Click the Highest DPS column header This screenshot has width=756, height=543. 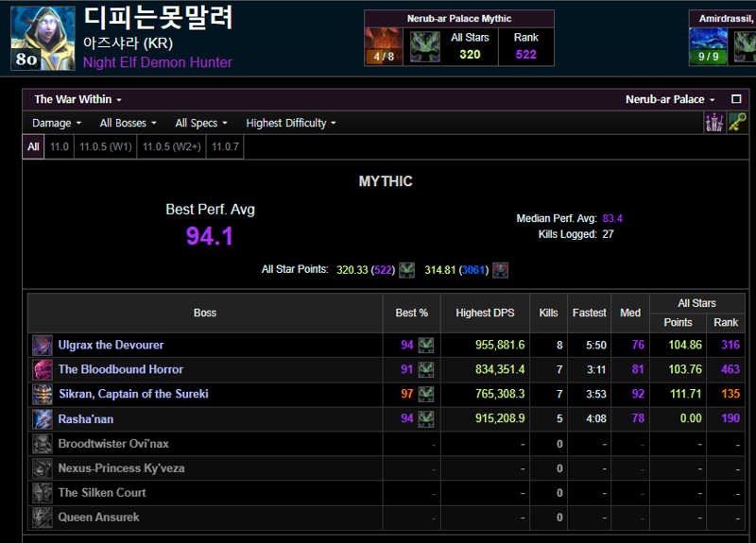[x=485, y=313]
